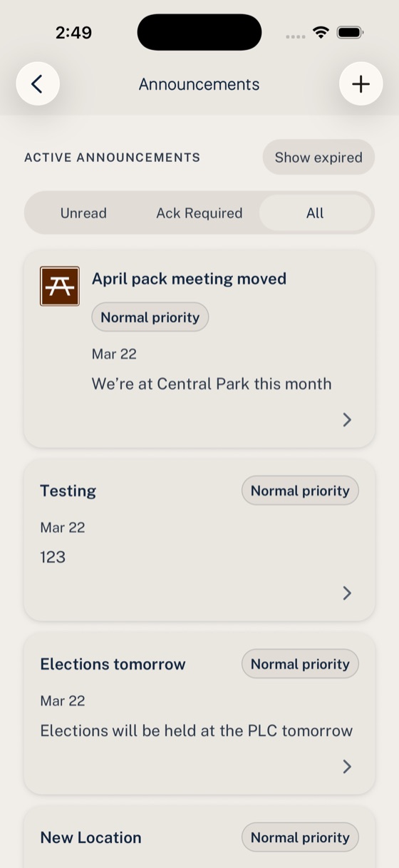Screen dimensions: 399x868
Task: Tap the cellular signal dots indicator
Action: point(295,36)
